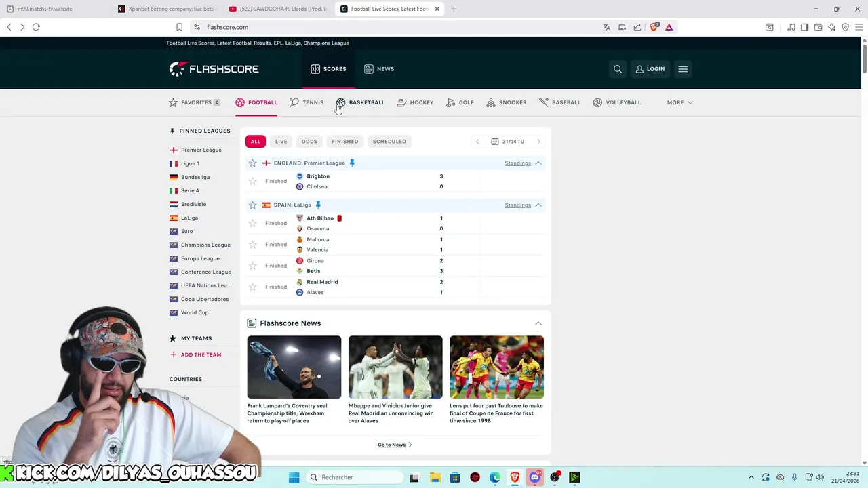Unpin Premier League using its pin icon
868x488 pixels.
click(352, 163)
